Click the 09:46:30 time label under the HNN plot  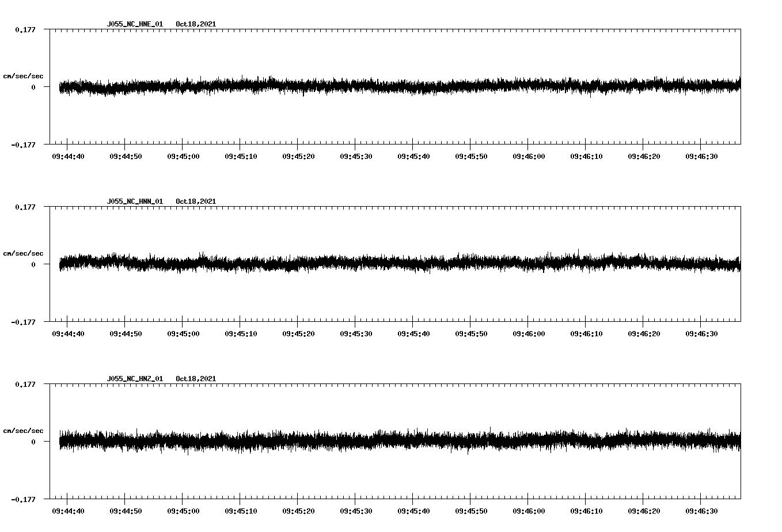coord(701,333)
